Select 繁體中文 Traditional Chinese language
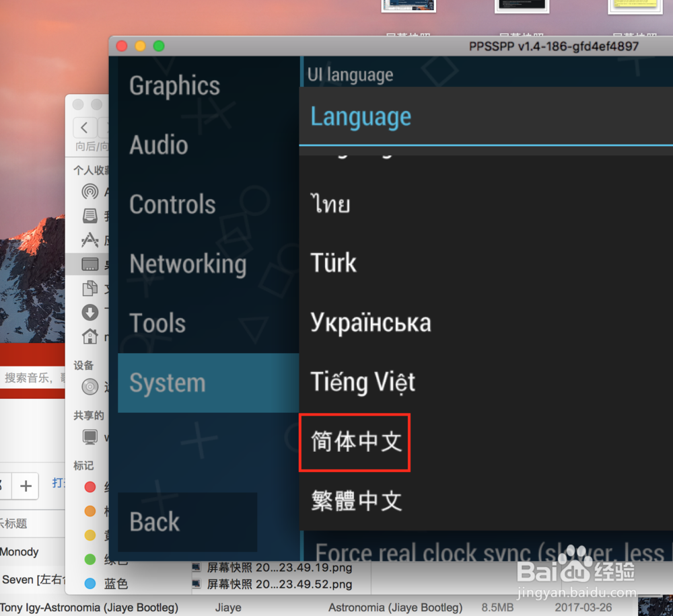This screenshot has width=673, height=616. click(x=486, y=501)
